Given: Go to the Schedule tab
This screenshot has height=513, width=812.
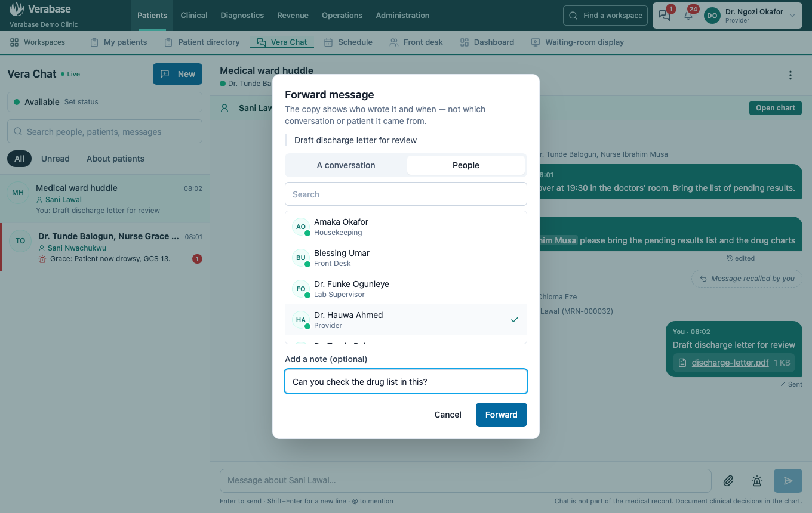Looking at the screenshot, I should [348, 42].
